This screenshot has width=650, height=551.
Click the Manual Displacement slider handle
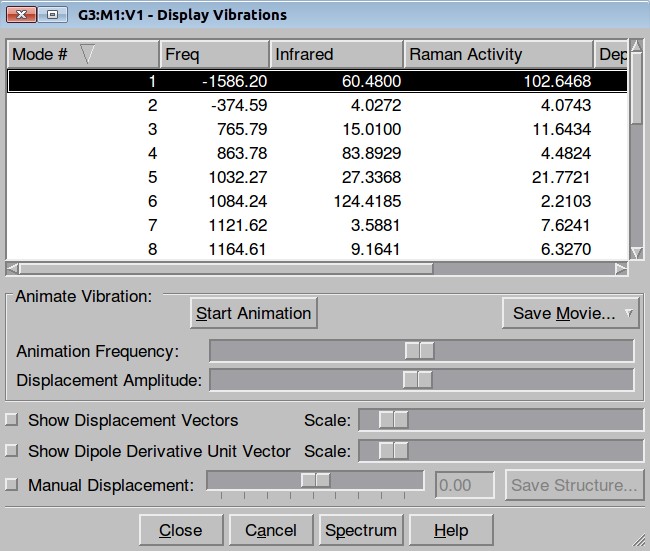(x=315, y=480)
